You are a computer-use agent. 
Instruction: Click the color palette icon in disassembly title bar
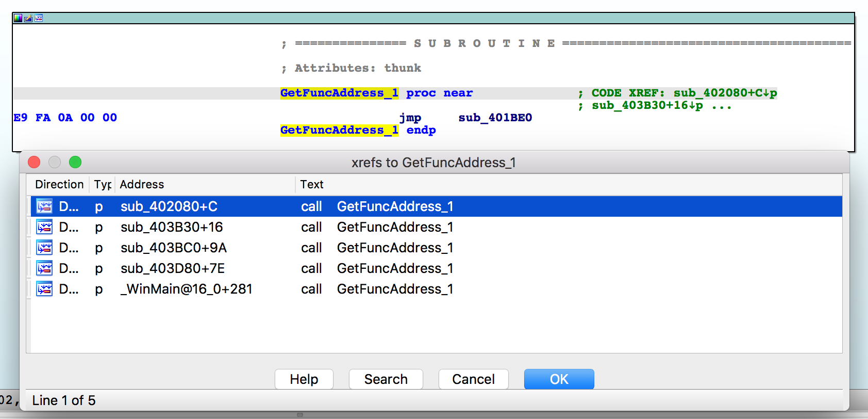(x=18, y=18)
